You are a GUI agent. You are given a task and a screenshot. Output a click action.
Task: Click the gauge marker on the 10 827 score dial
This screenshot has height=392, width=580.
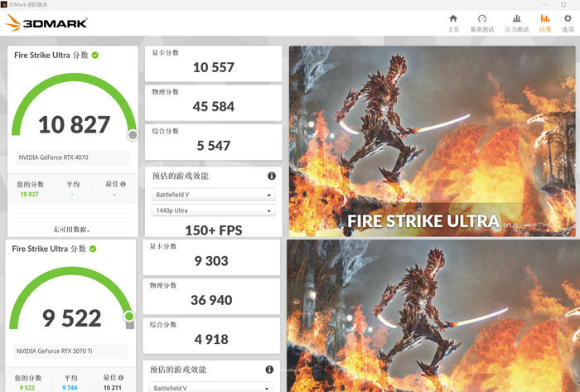coord(133,135)
